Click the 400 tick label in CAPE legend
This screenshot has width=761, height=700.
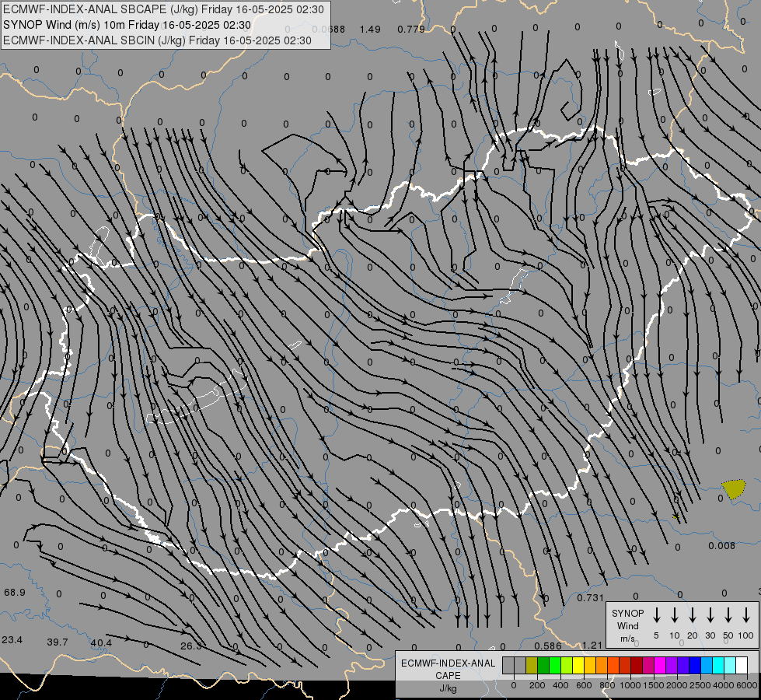(560, 685)
